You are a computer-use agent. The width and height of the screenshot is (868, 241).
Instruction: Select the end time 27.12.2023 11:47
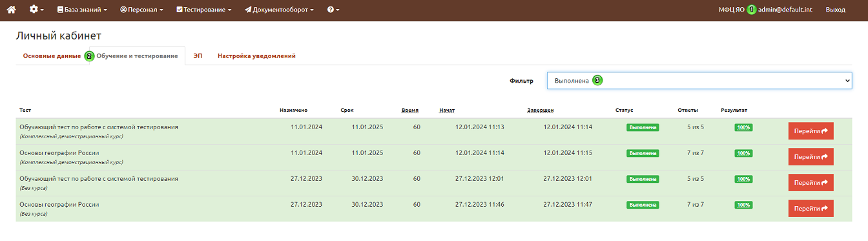(x=568, y=205)
